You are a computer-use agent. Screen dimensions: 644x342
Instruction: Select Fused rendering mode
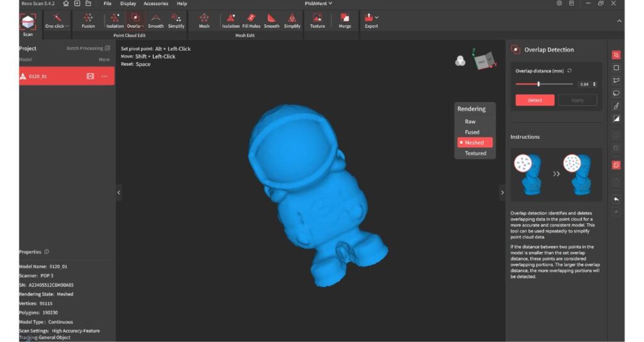click(x=472, y=132)
